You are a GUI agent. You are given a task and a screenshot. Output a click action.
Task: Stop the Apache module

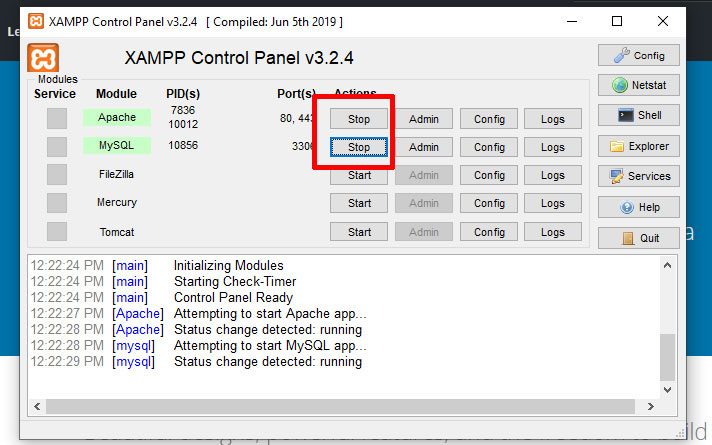click(359, 119)
